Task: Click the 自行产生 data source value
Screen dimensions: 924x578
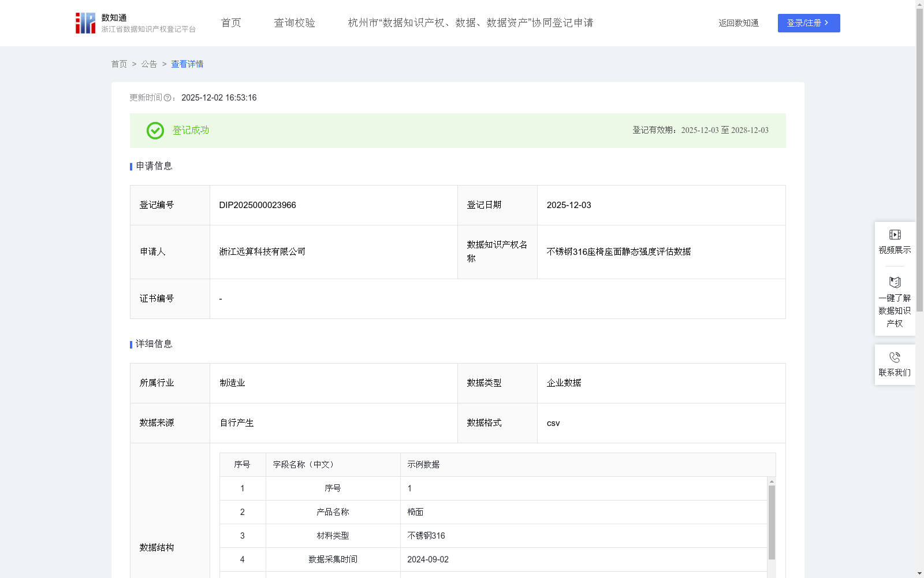Action: tap(237, 423)
